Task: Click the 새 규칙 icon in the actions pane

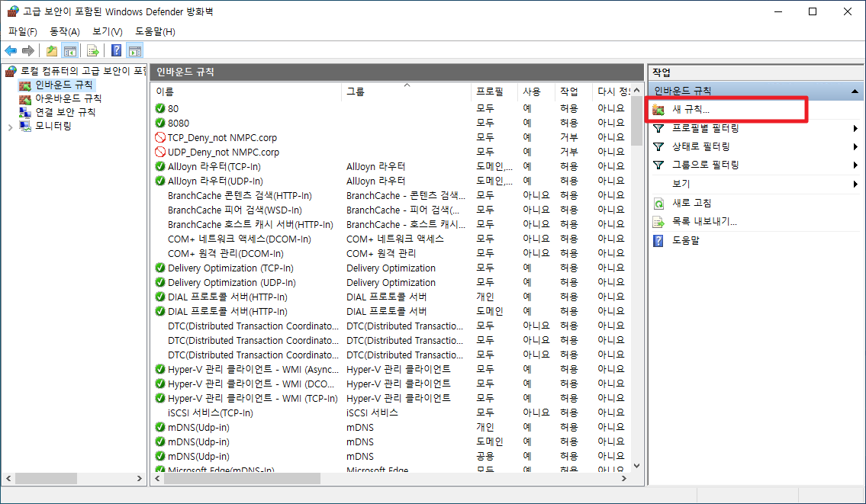Action: point(658,110)
